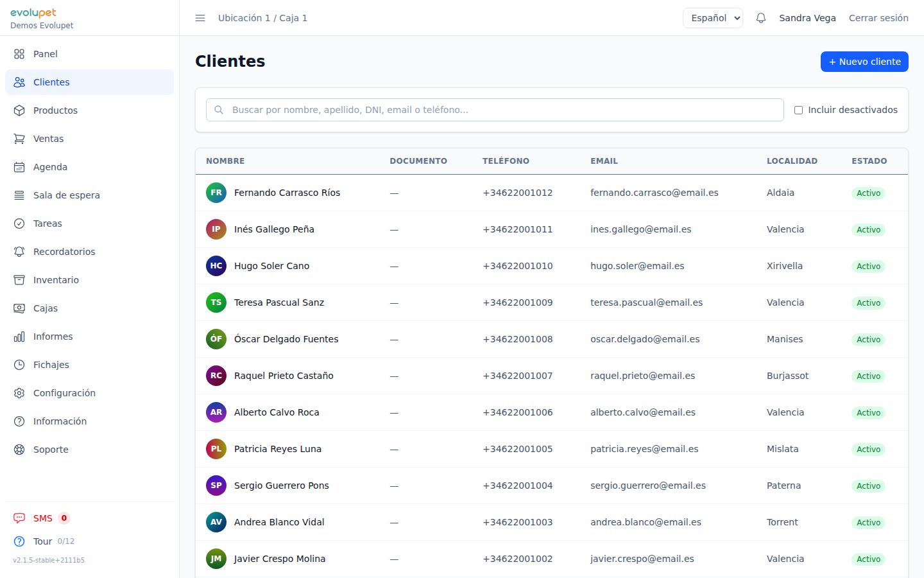Click the Productos box icon in sidebar
Screen dimensions: 924x578
pos(19,110)
